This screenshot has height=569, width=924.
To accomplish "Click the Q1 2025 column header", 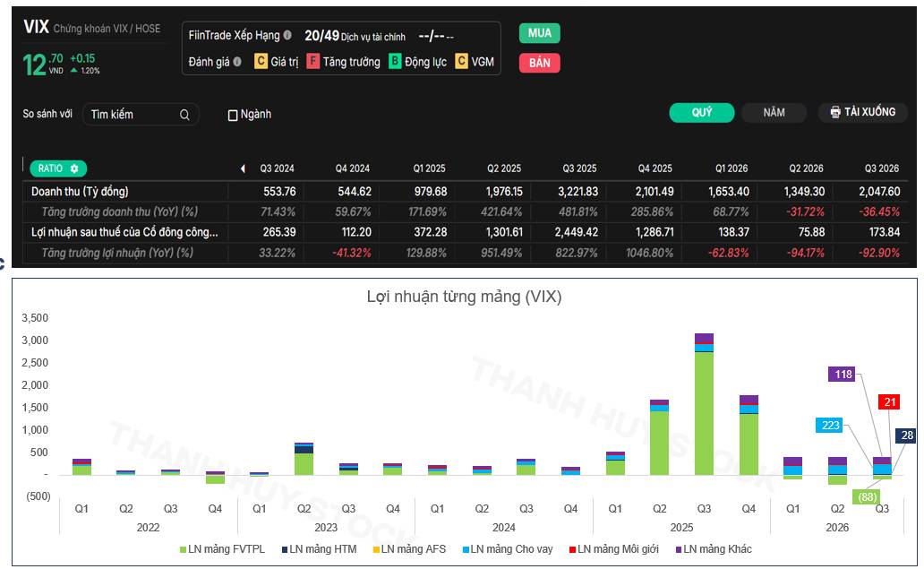I will coord(429,168).
